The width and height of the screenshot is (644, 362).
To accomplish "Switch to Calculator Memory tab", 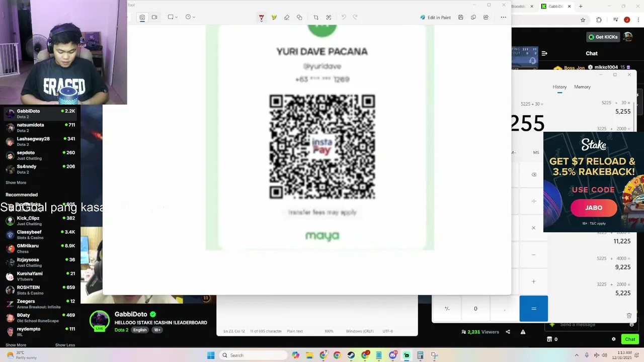I will coord(582,87).
